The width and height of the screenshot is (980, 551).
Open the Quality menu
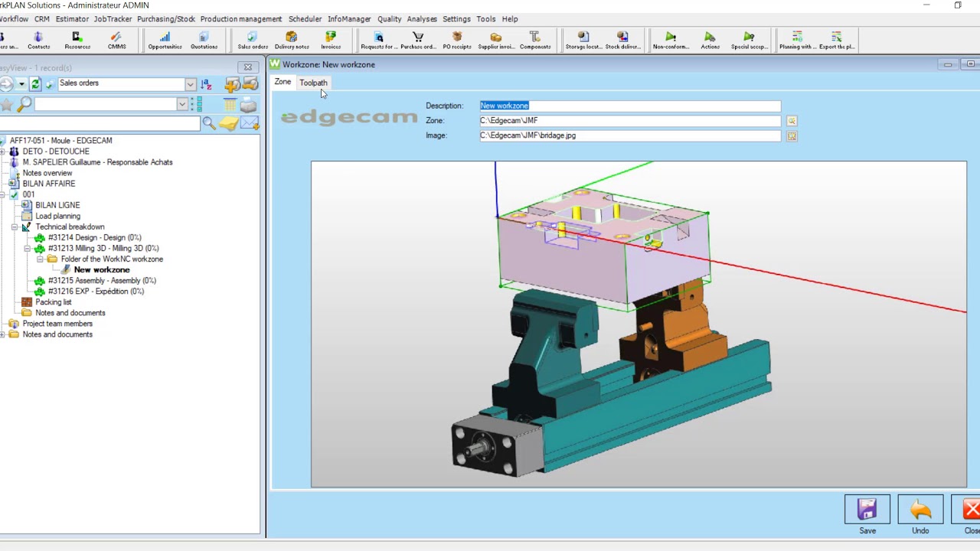click(x=389, y=18)
